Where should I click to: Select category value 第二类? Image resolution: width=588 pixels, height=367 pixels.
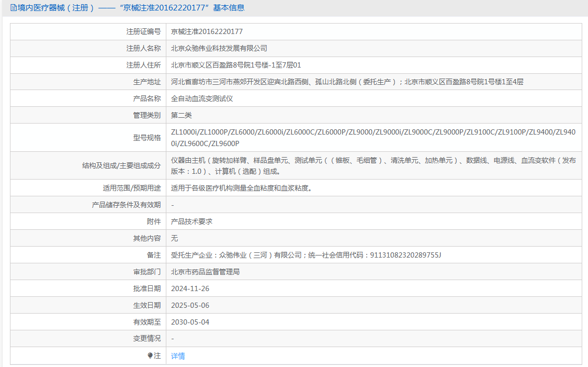tap(182, 115)
